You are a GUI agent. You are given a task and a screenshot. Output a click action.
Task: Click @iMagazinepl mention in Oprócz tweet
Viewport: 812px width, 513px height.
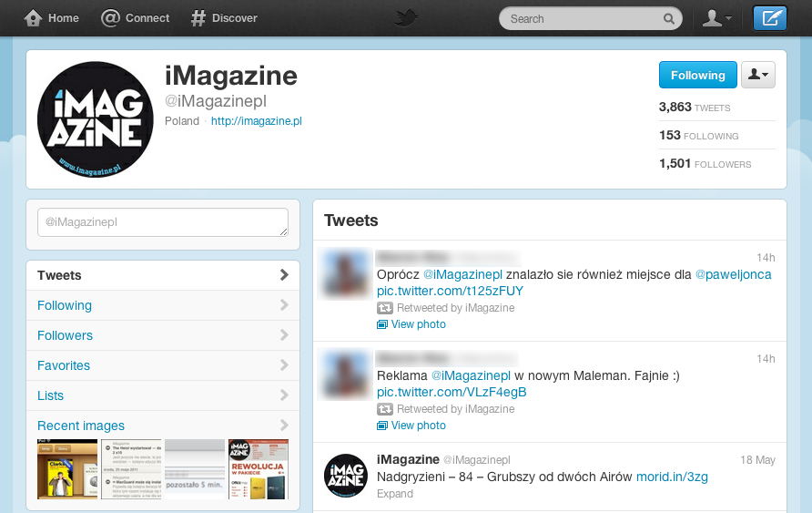pos(462,274)
